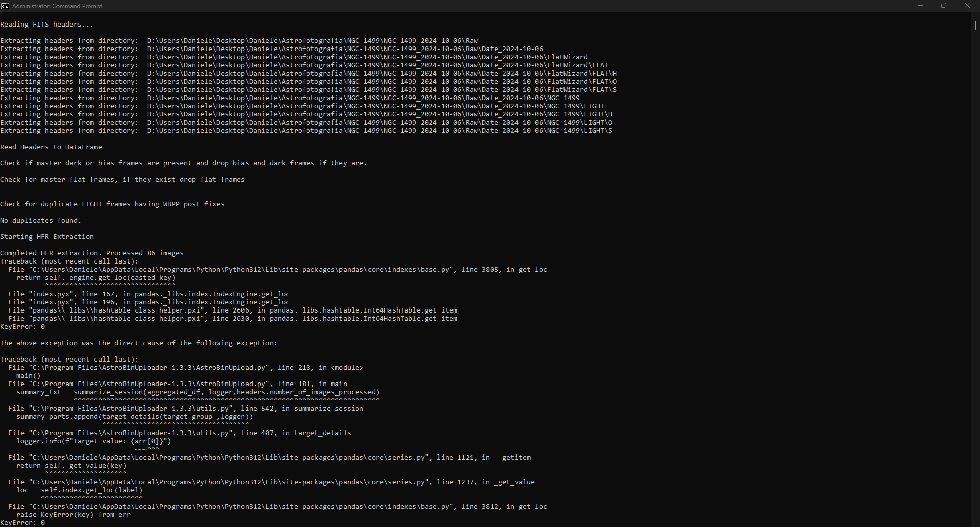Click the utils.py 'line 407, in target_details' entry
This screenshot has height=527, width=980.
click(180, 433)
